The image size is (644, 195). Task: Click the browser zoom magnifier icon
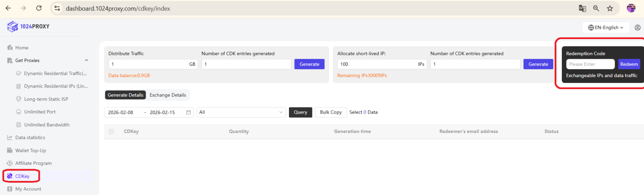coord(596,8)
